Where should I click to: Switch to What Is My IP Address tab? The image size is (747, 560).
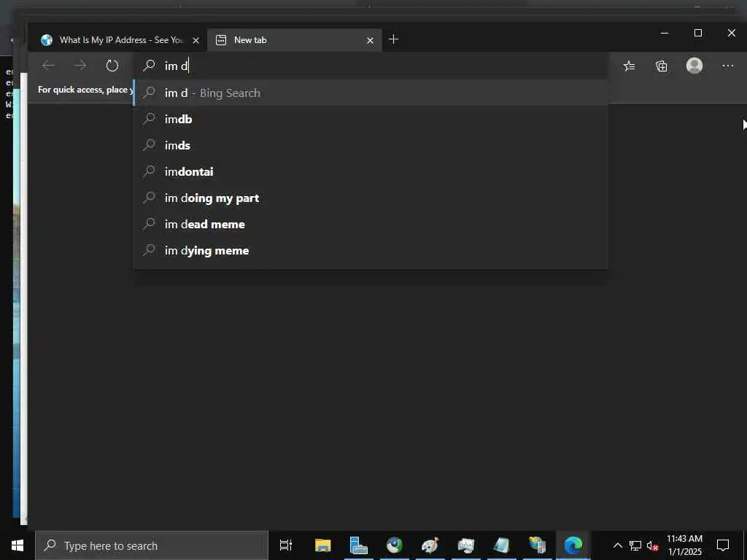[117, 40]
